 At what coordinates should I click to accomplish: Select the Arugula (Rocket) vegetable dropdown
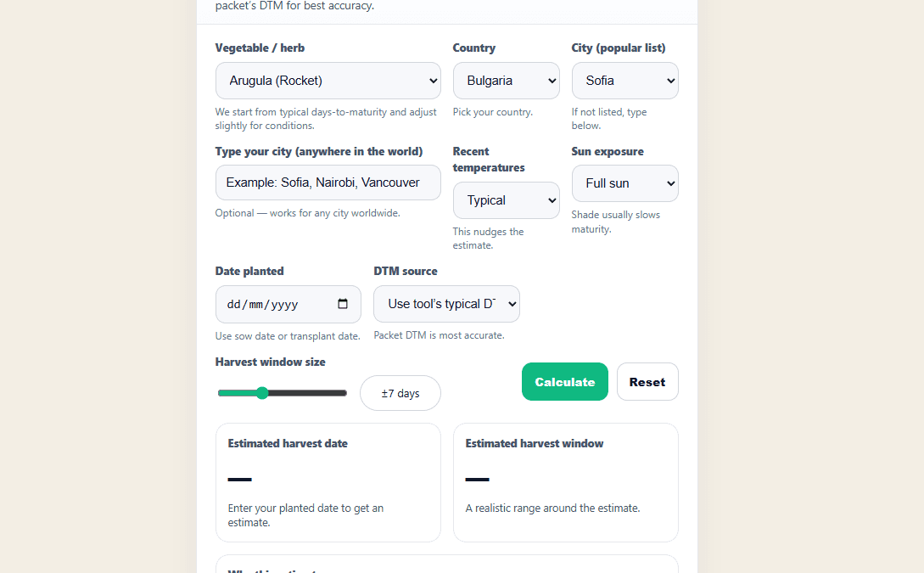click(x=328, y=80)
